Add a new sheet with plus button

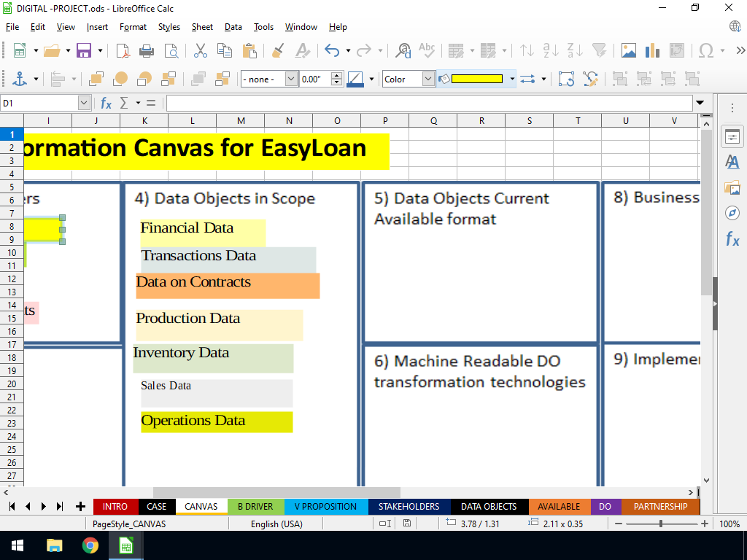coord(80,507)
